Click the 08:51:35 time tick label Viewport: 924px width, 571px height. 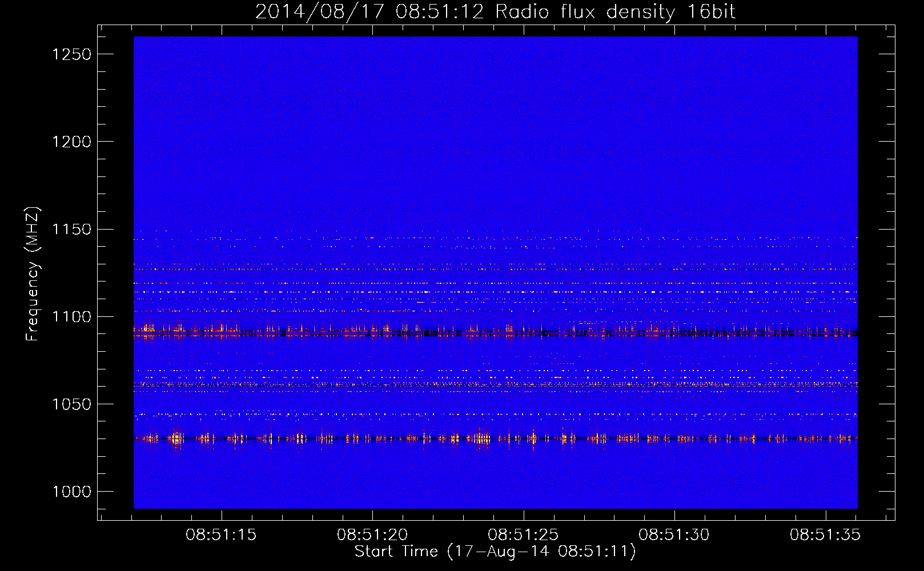[825, 535]
